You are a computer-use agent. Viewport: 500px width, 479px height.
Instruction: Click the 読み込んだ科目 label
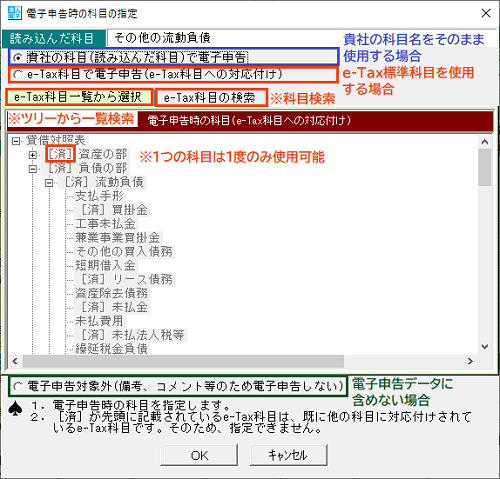[x=54, y=39]
